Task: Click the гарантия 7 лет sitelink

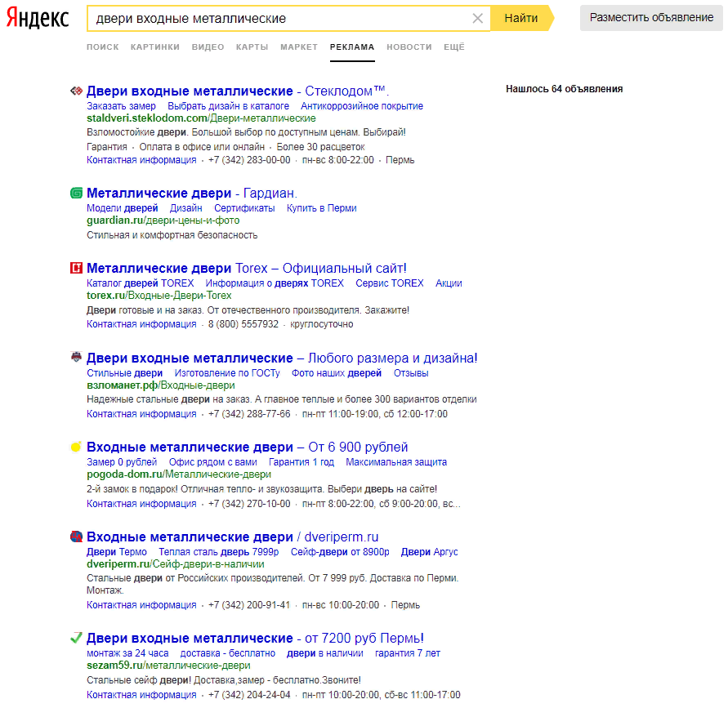Action: [x=408, y=653]
